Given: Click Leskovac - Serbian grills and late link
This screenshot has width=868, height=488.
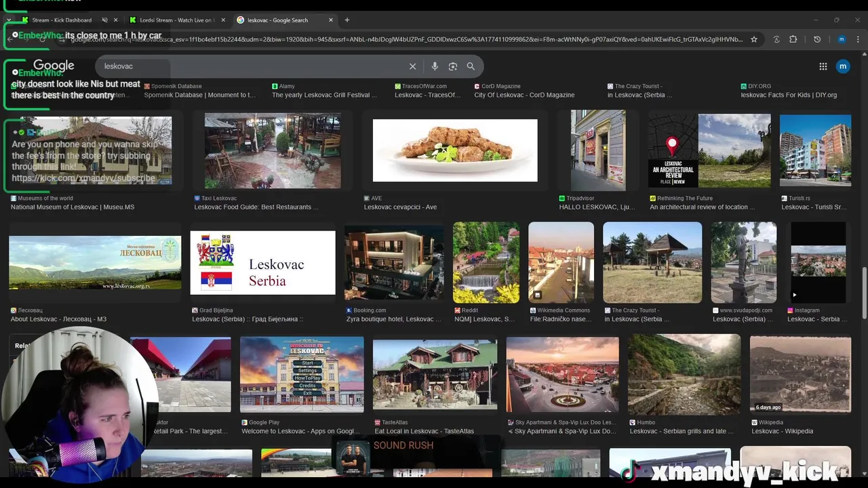Looking at the screenshot, I should pyautogui.click(x=682, y=431).
